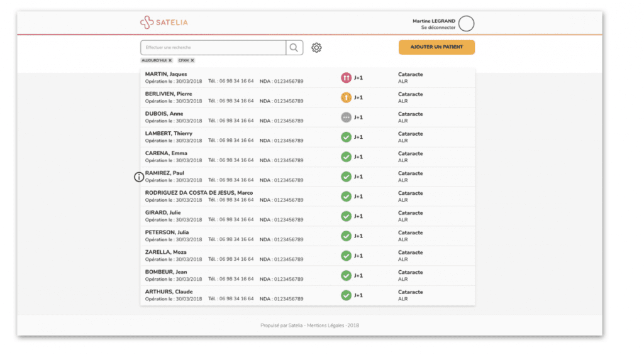The width and height of the screenshot is (644, 355).
Task: Remove the AUJOURD'HUI filter tag
Action: coord(170,60)
